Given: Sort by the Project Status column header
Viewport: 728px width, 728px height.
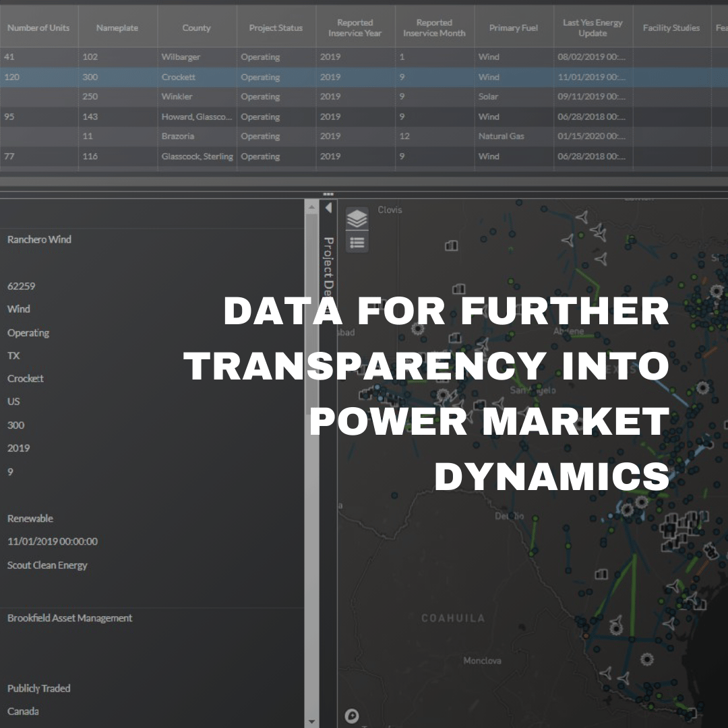Looking at the screenshot, I should (276, 28).
